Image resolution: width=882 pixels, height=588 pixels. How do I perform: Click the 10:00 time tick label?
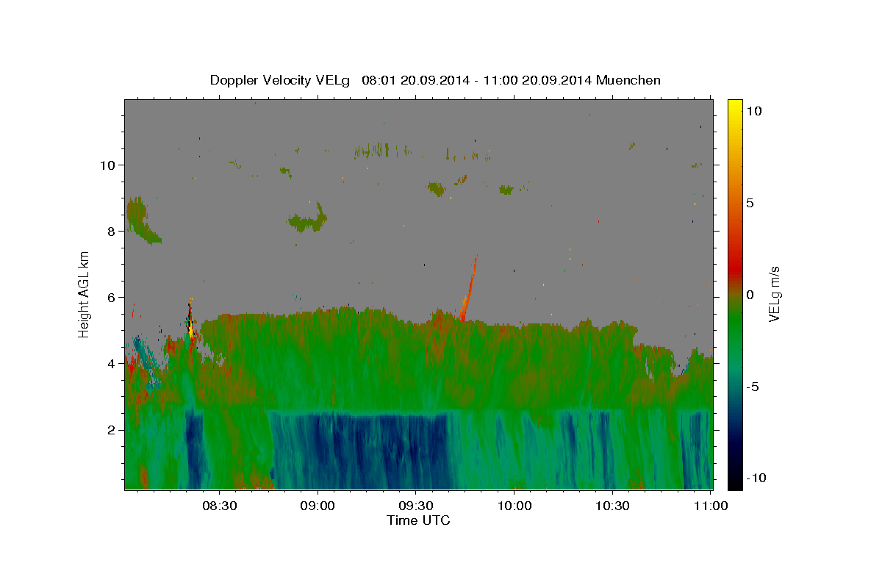514,506
